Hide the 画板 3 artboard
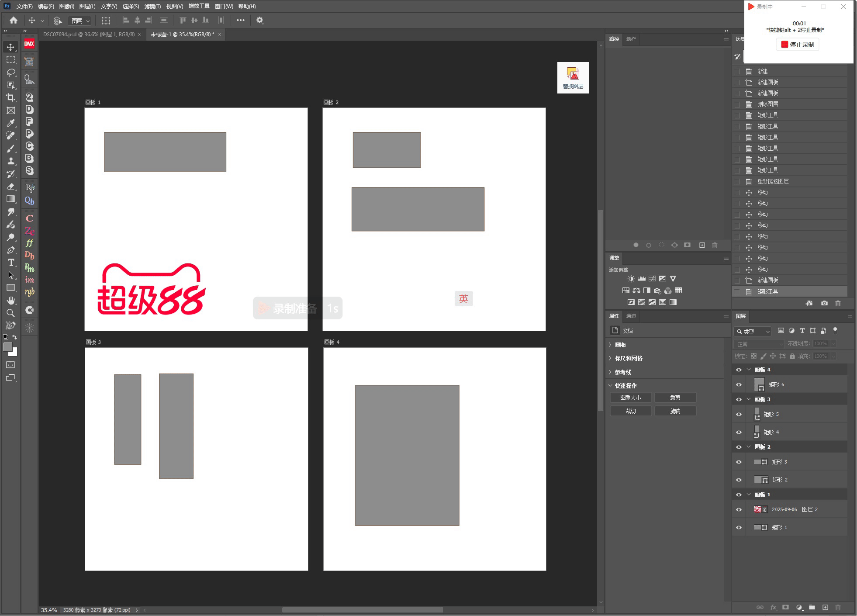The height and width of the screenshot is (616, 857). 739,399
